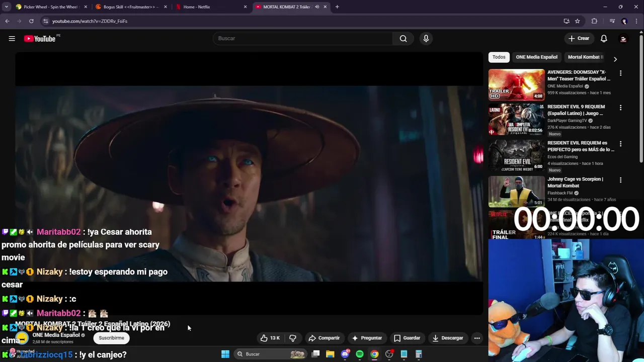The width and height of the screenshot is (644, 362).
Task: Click Descargar button
Action: tap(448, 338)
